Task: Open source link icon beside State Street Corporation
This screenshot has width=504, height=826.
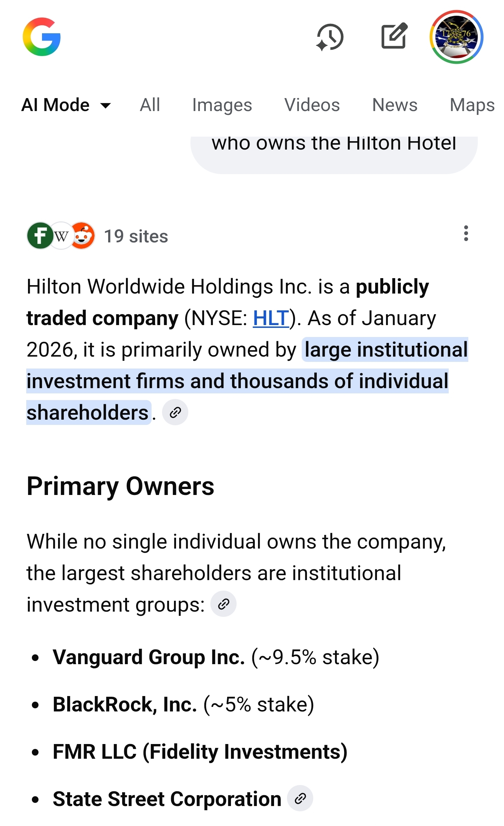Action: click(300, 799)
